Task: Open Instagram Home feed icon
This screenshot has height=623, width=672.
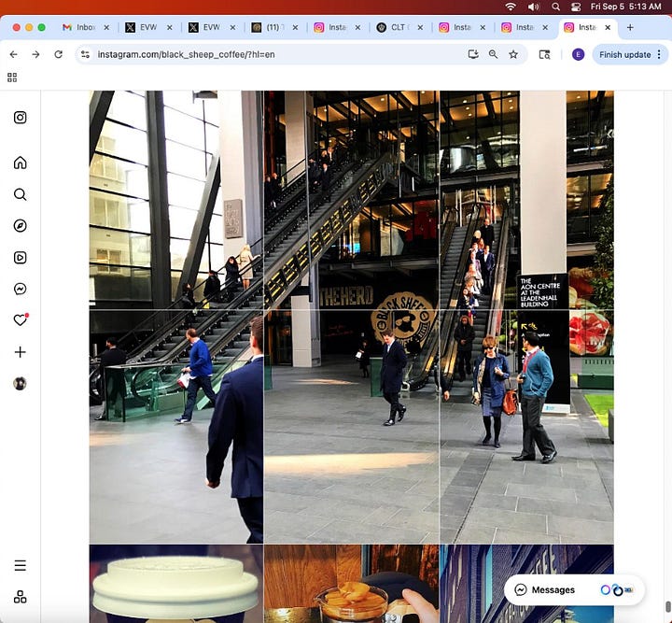Action: pos(21,163)
